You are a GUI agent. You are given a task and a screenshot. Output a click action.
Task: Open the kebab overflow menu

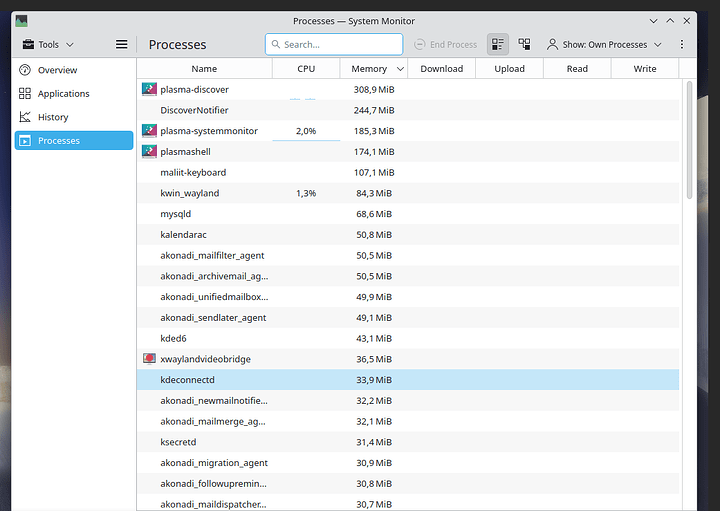682,44
